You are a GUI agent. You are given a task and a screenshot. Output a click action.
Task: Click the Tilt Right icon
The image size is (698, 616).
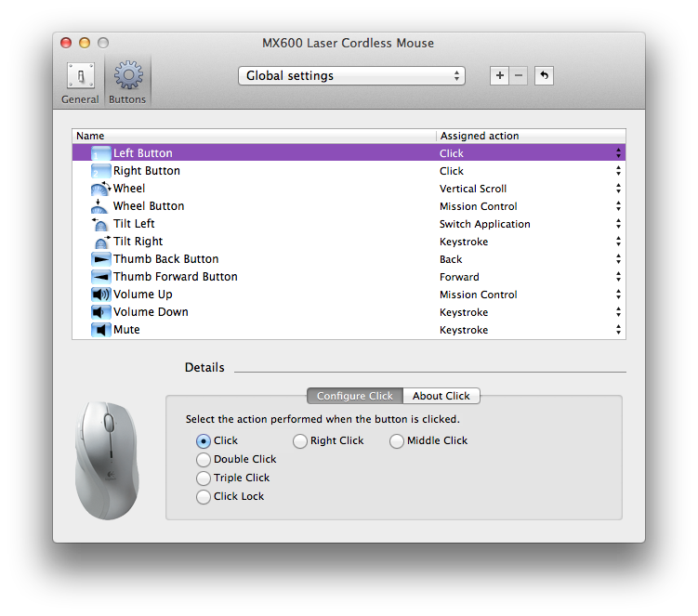click(101, 242)
